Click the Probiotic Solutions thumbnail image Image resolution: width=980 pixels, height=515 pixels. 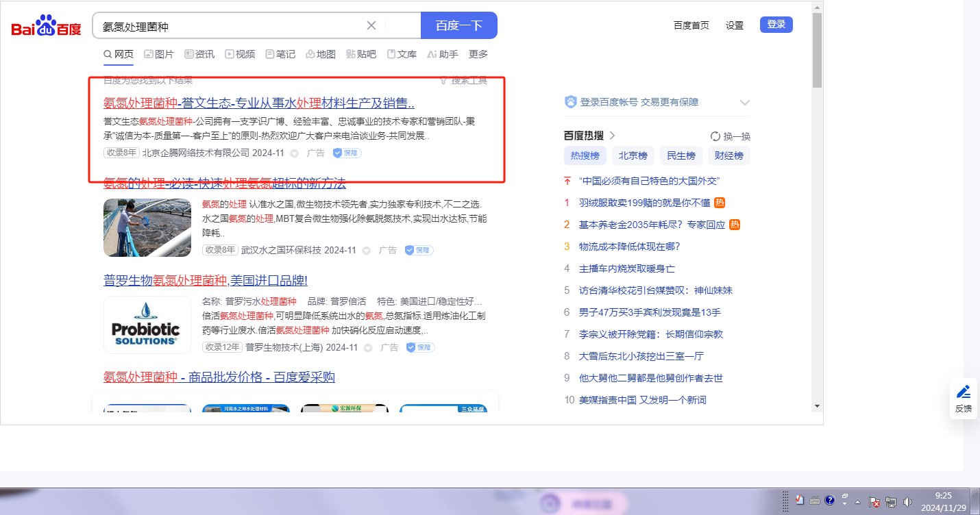(x=147, y=325)
